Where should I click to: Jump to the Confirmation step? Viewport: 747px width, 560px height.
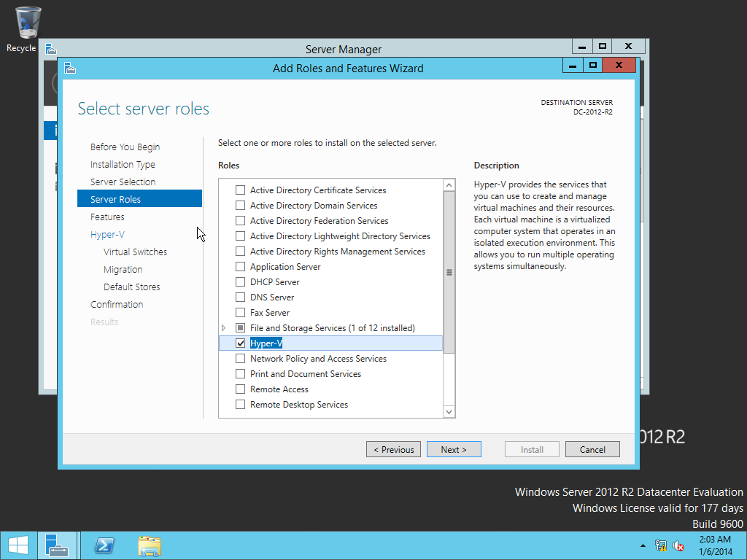coord(117,304)
